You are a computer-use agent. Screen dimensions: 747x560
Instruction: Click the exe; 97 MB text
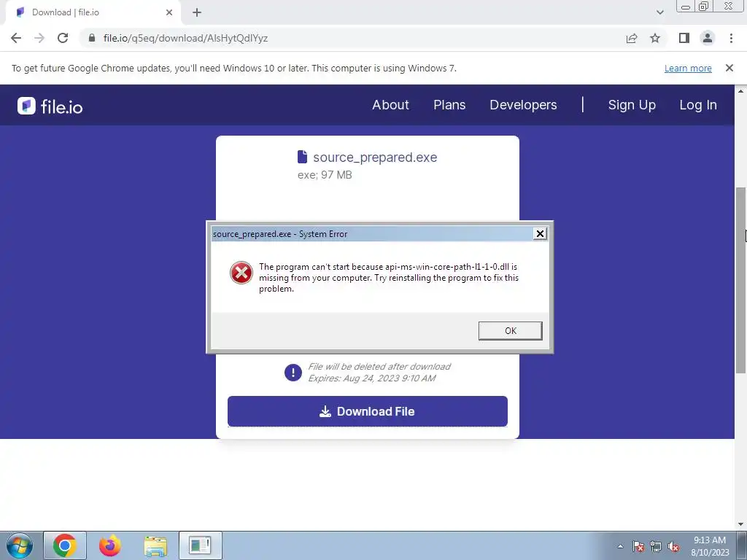click(x=325, y=175)
